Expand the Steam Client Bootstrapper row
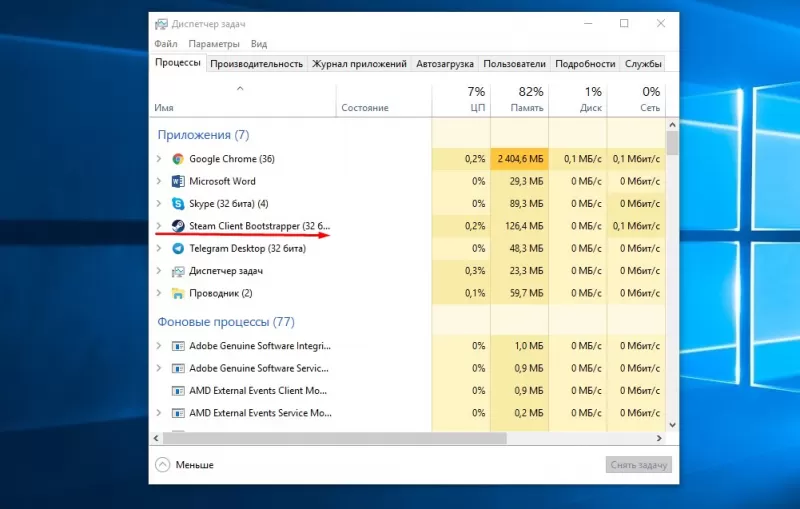The width and height of the screenshot is (800, 509). (x=159, y=225)
